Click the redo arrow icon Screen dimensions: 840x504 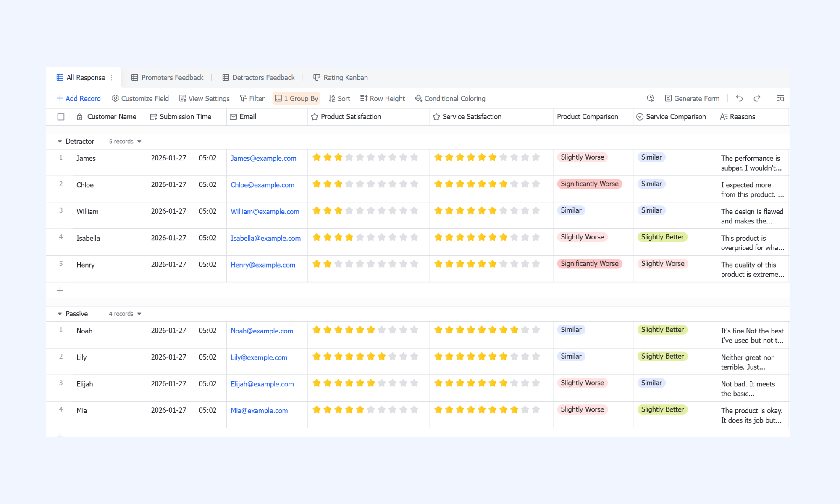pos(757,98)
